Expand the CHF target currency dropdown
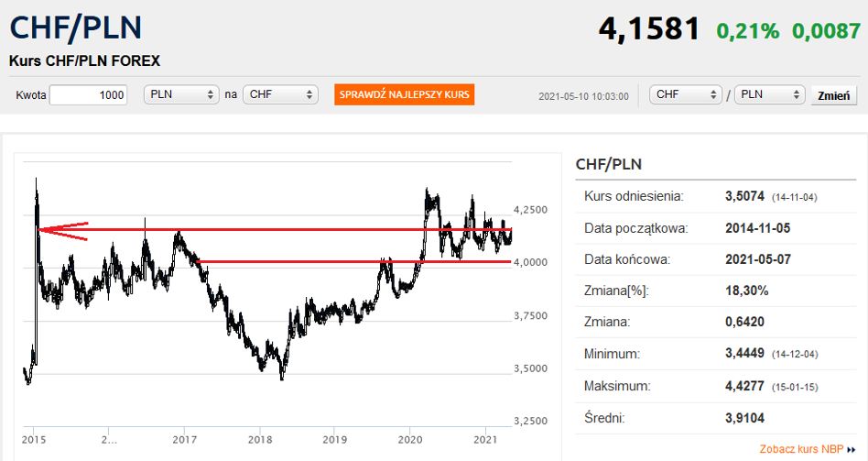The width and height of the screenshot is (868, 461). tap(280, 95)
